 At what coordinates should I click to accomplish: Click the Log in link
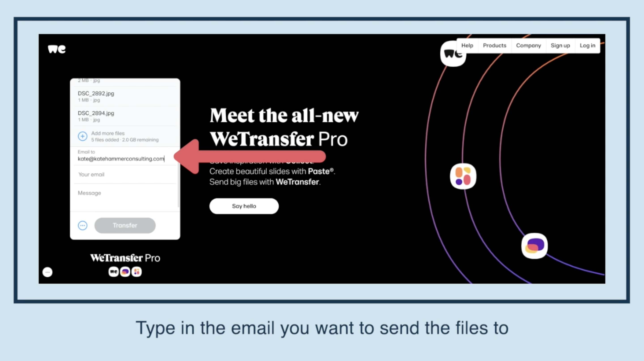click(587, 45)
